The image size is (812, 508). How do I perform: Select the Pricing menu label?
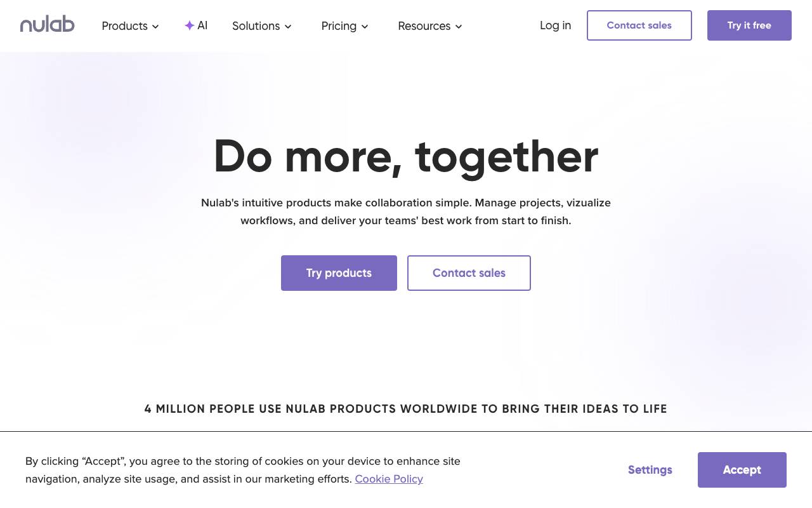pyautogui.click(x=339, y=26)
